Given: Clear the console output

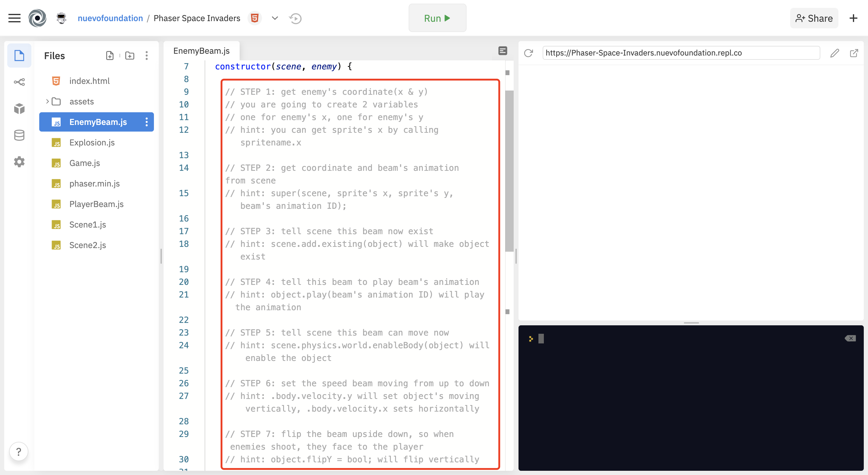Looking at the screenshot, I should coord(850,338).
